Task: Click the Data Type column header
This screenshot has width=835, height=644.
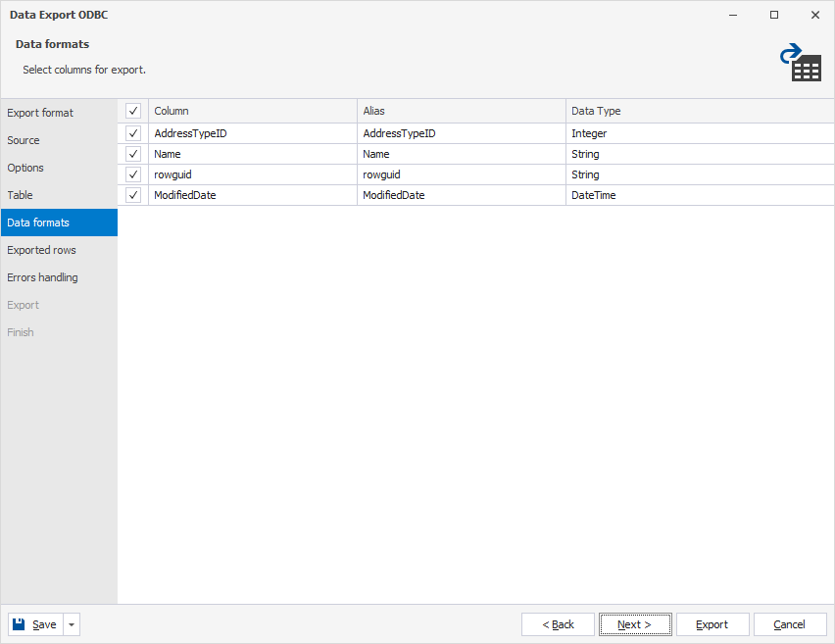Action: [x=700, y=111]
